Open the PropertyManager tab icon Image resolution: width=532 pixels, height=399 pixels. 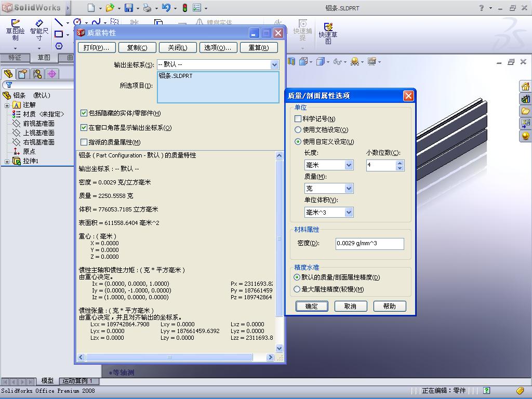[23, 74]
